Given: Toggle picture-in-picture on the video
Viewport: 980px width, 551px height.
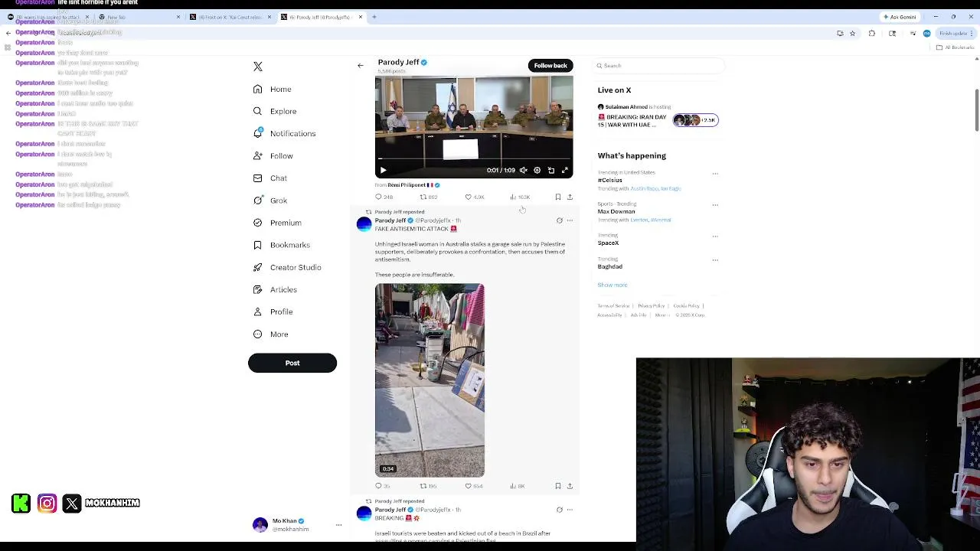Looking at the screenshot, I should click(551, 171).
